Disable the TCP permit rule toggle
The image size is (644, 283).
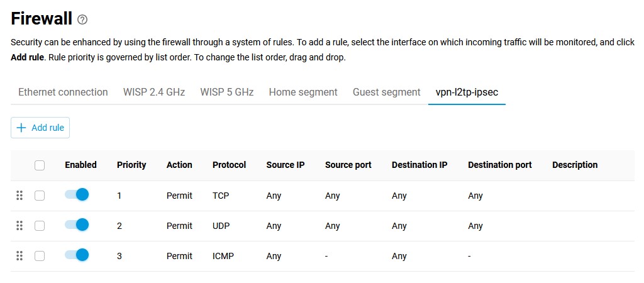pos(77,195)
